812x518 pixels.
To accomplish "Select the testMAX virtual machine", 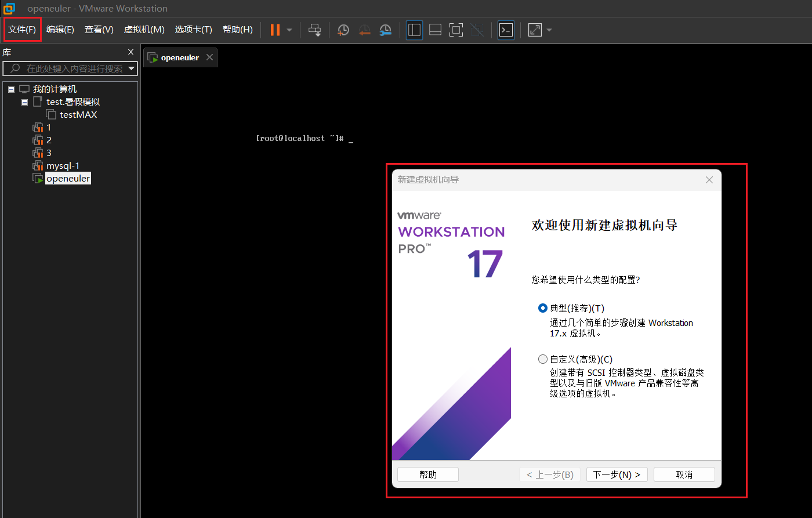I will point(78,115).
